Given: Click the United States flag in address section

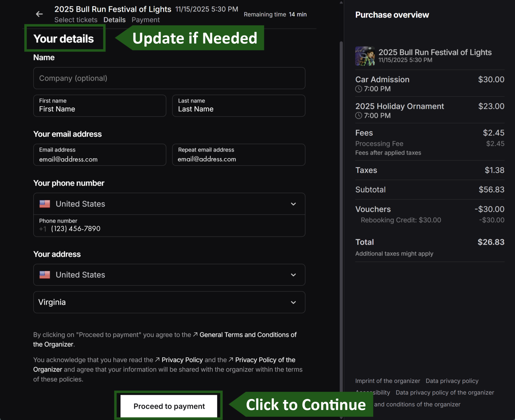Looking at the screenshot, I should coord(44,275).
